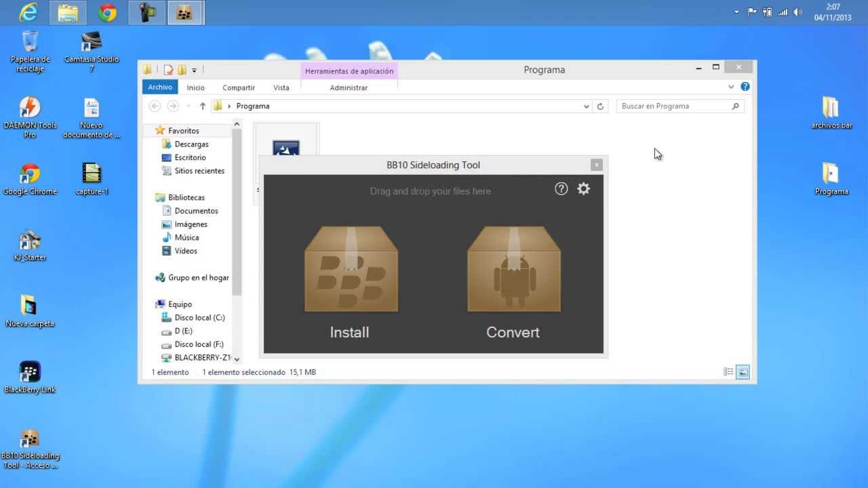The width and height of the screenshot is (868, 488).
Task: Switch to BB10 Sideloading Tool taskbar icon
Action: point(185,12)
